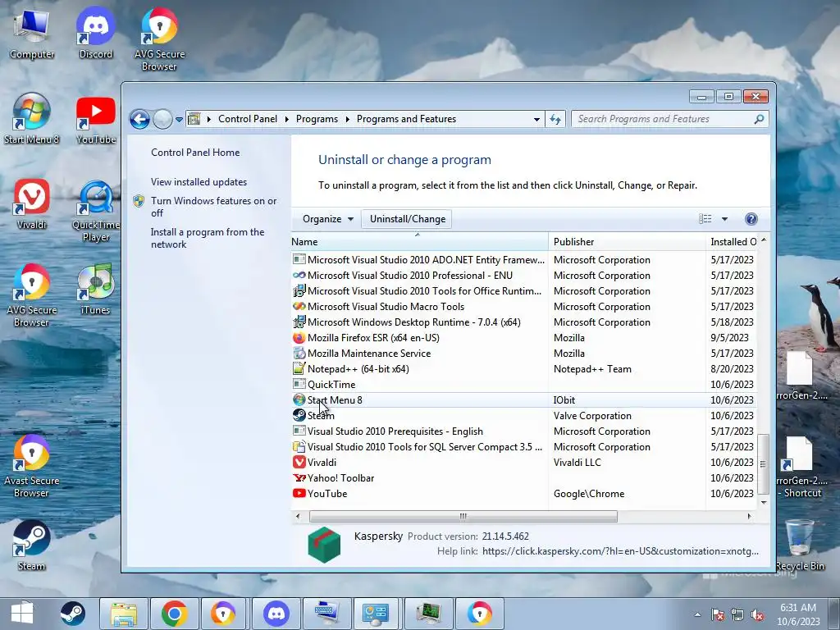The width and height of the screenshot is (840, 630).
Task: Open the Computer desktop icon
Action: point(32,34)
